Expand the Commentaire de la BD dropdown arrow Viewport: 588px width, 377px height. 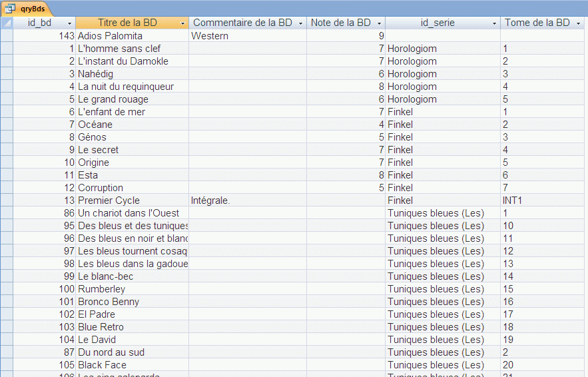click(x=300, y=23)
